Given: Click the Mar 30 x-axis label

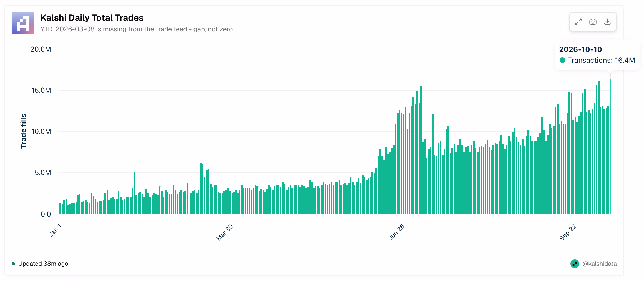Looking at the screenshot, I should coord(225,232).
